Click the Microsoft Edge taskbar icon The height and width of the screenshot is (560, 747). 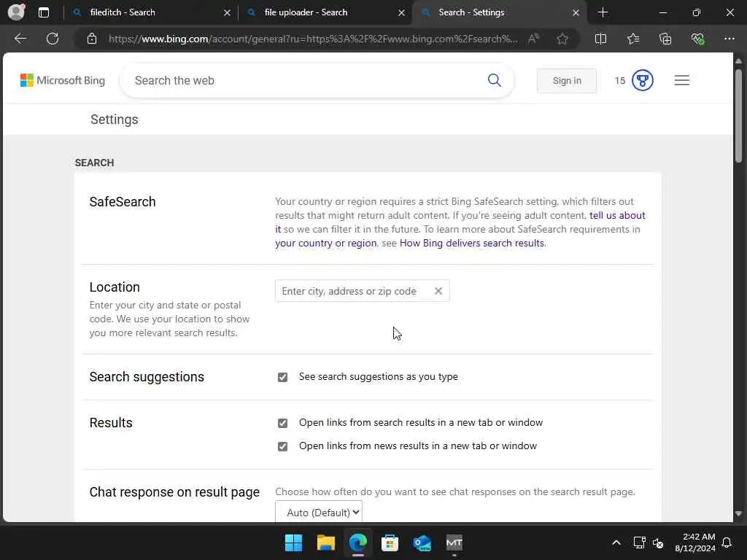(x=357, y=542)
